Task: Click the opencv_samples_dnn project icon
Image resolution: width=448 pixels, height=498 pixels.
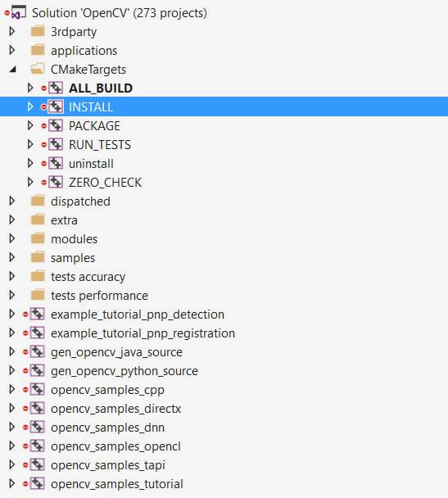Action: point(37,428)
